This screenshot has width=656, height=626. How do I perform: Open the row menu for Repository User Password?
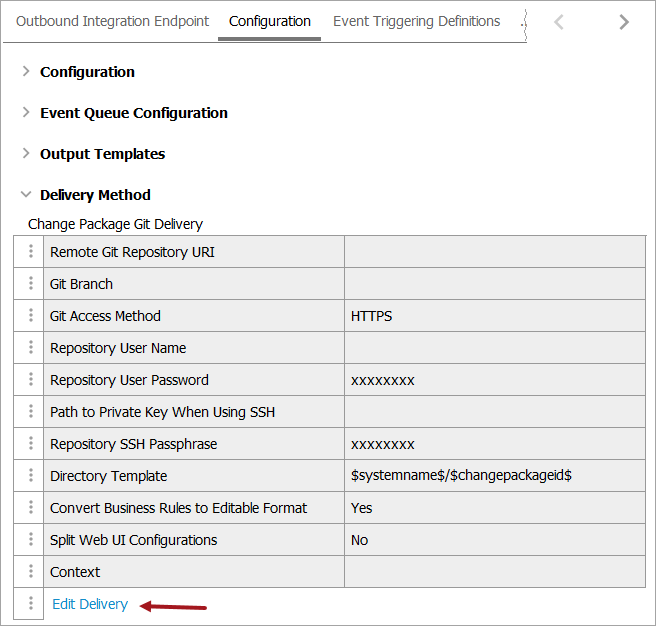tap(31, 380)
